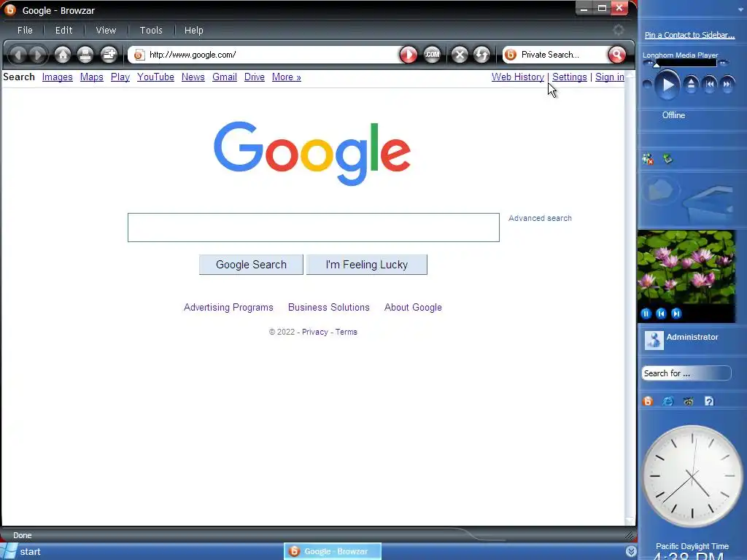Show next slideshow picture
747x560 pixels.
tap(676, 314)
